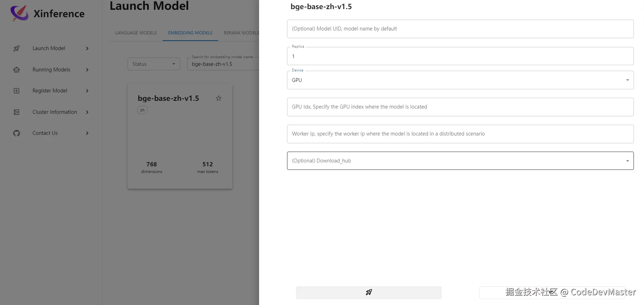This screenshot has width=644, height=305.
Task: Click the Running Models robot icon
Action: (16, 70)
